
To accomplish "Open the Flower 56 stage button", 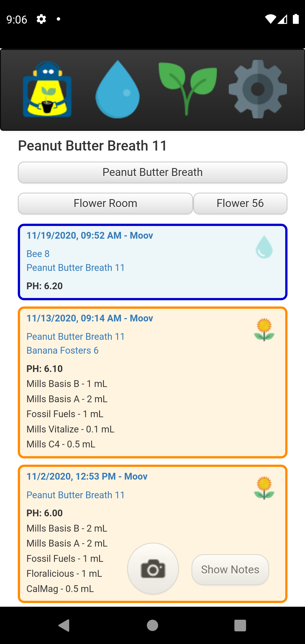I will coord(240,203).
